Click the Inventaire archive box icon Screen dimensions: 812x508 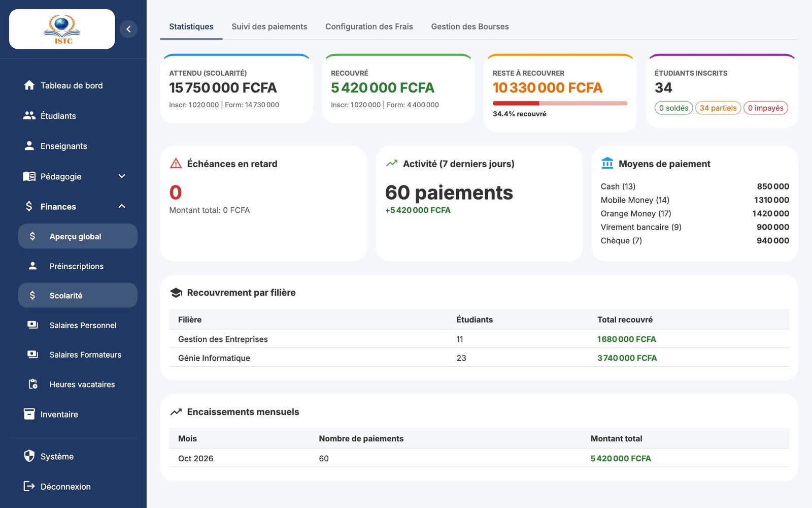(x=29, y=414)
